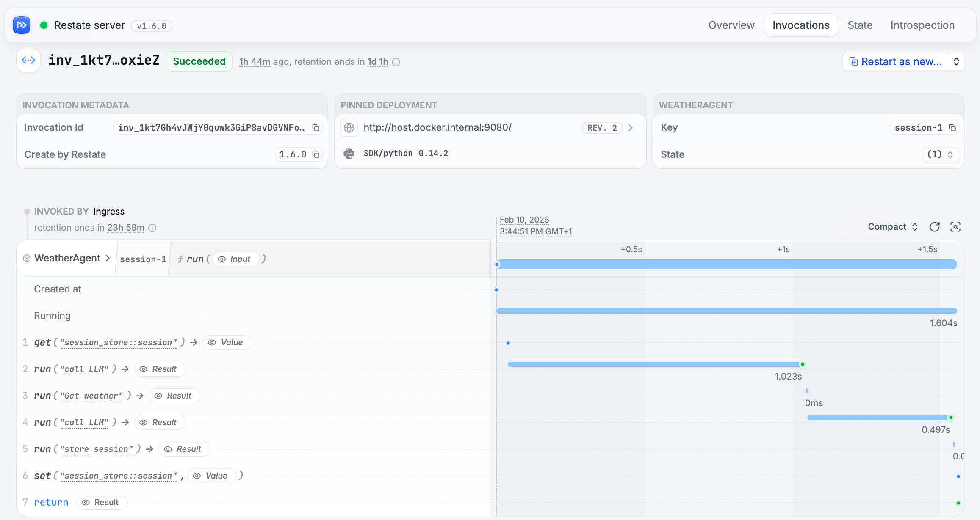
Task: Show the run Input value
Action: (235, 259)
